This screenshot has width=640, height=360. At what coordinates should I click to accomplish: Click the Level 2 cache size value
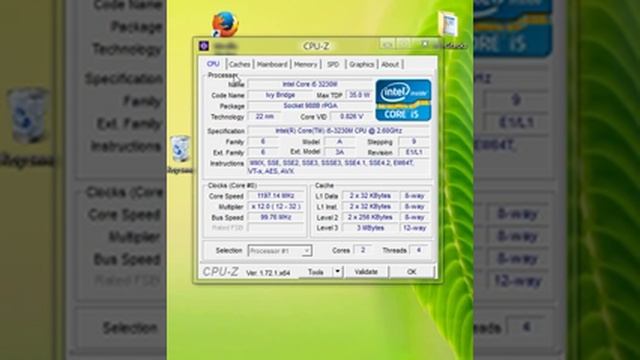[370, 218]
